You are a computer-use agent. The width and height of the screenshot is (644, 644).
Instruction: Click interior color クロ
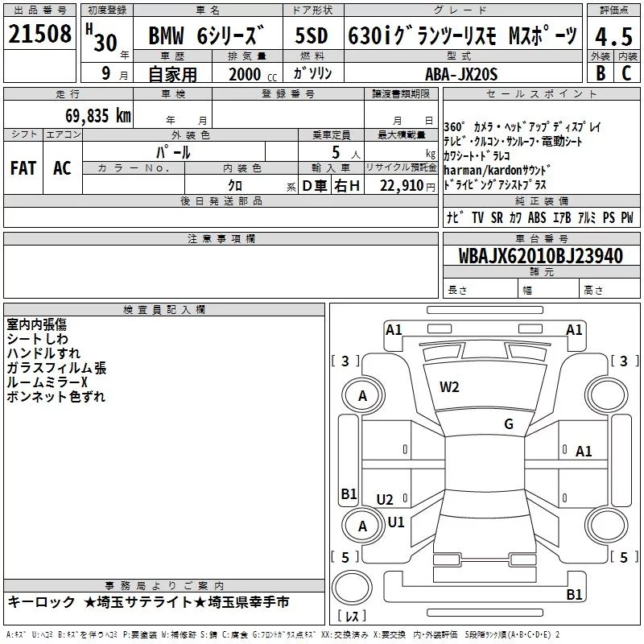[235, 185]
